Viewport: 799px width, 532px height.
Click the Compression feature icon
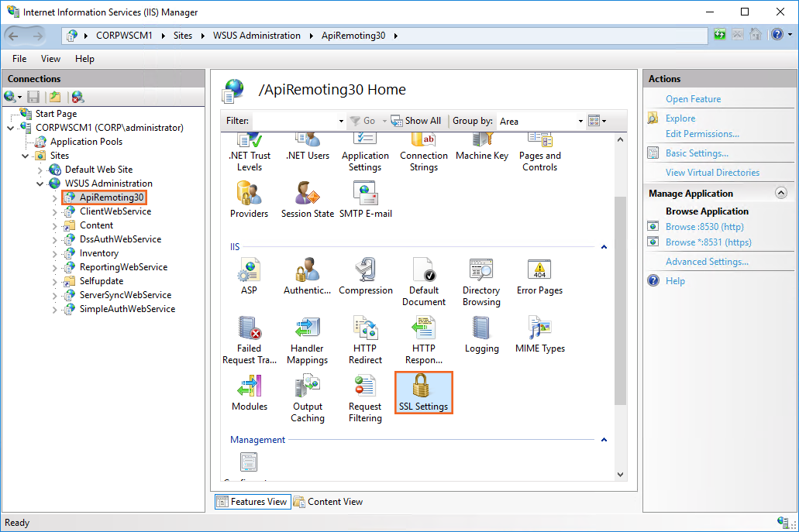coord(366,277)
